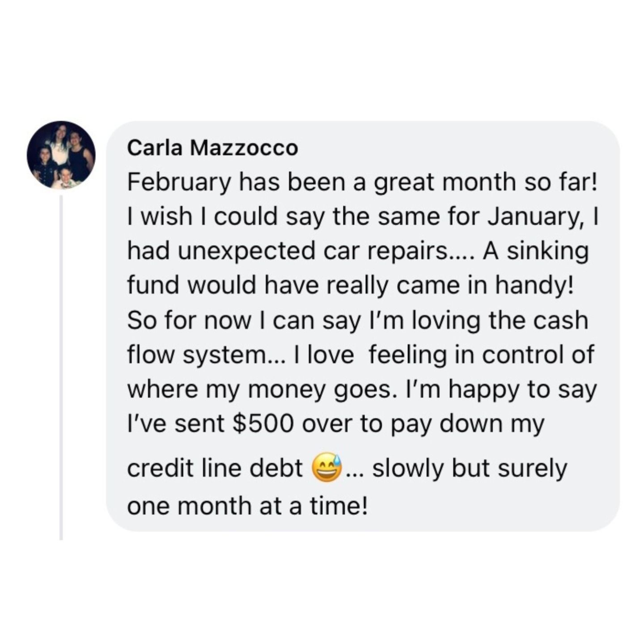Click the sweating smile emoji

coord(327,467)
